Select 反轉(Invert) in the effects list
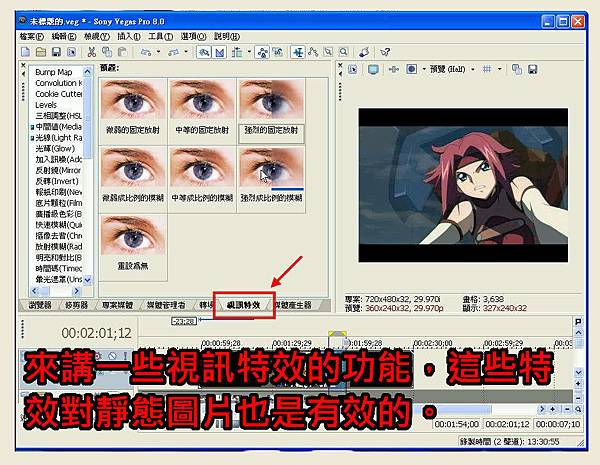Image resolution: width=600 pixels, height=465 pixels. (57, 181)
